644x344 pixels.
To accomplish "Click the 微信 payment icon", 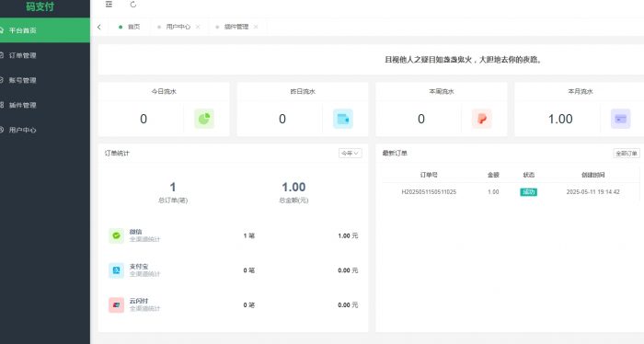I will point(116,235).
